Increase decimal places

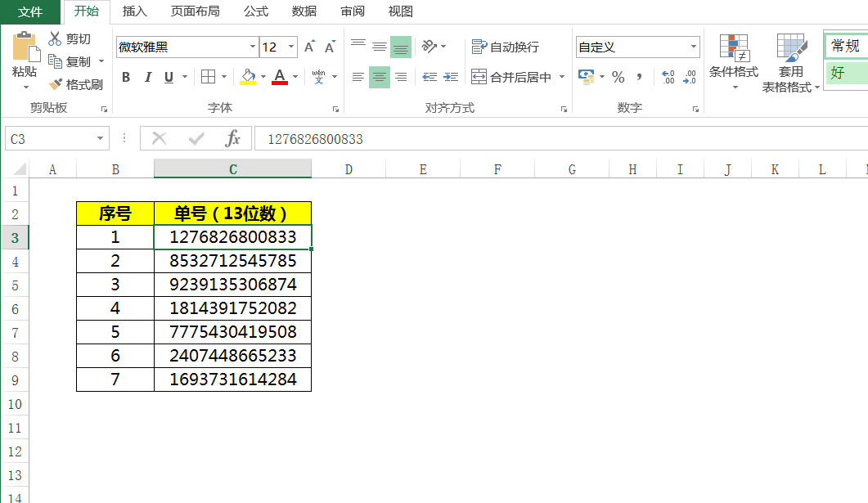(668, 77)
